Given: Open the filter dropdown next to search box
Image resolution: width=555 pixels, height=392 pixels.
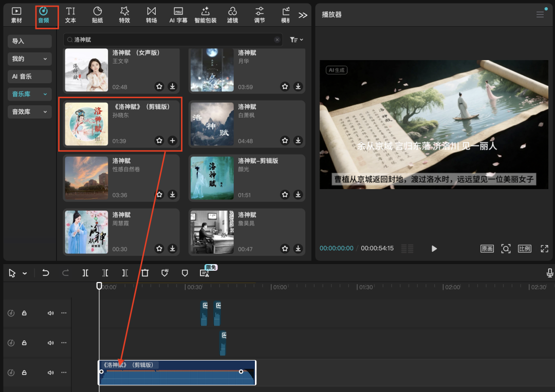Looking at the screenshot, I should click(297, 40).
